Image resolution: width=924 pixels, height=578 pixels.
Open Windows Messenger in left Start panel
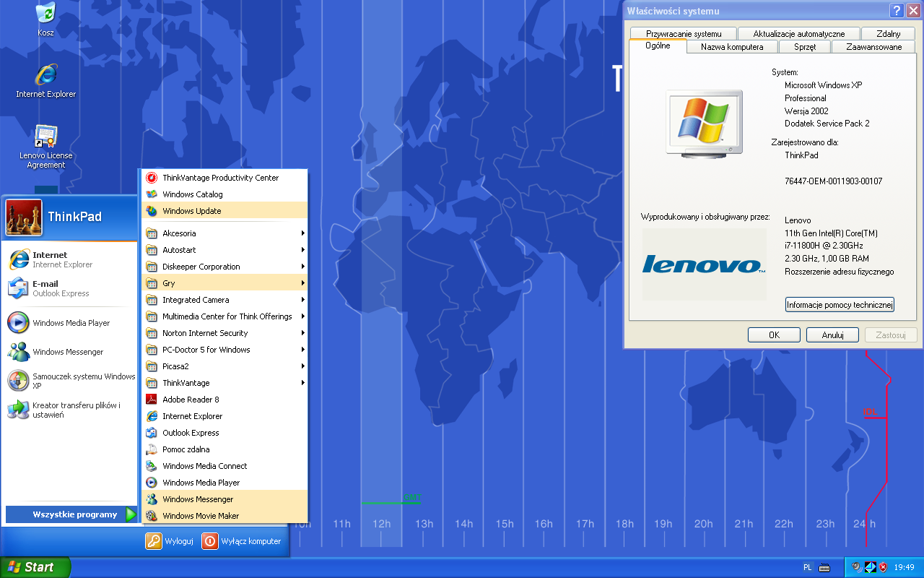68,352
